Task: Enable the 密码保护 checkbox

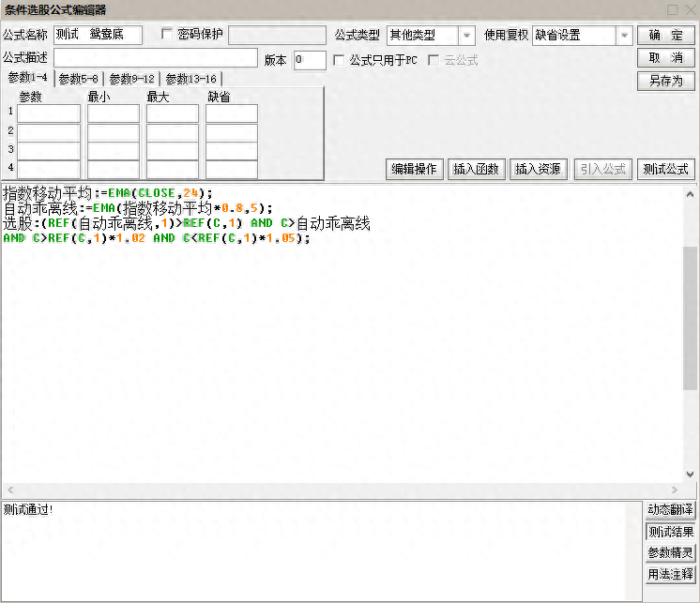Action: click(x=168, y=35)
